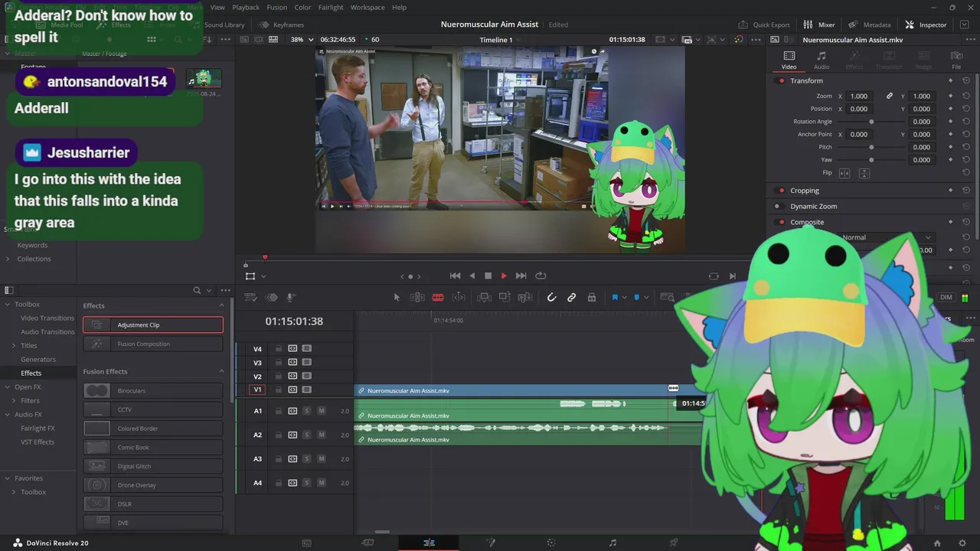Switch Inspector to Audio tab

(821, 60)
